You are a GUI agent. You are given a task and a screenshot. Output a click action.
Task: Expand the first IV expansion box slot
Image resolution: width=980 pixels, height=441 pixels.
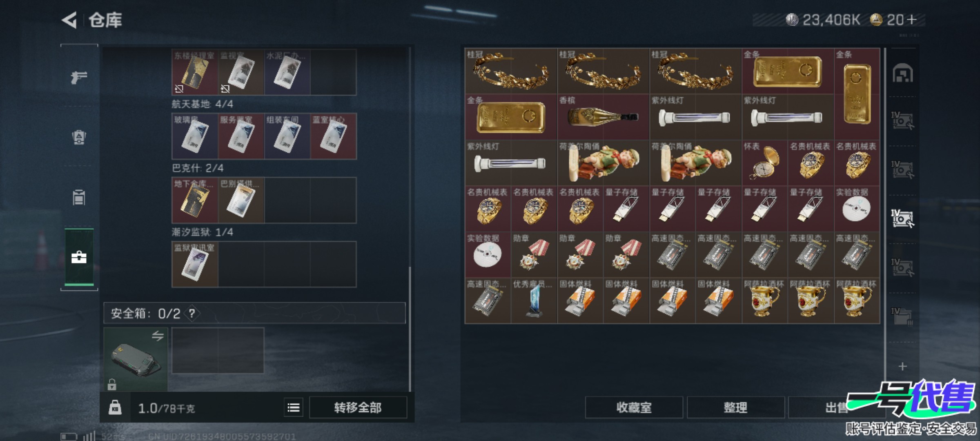click(x=902, y=121)
